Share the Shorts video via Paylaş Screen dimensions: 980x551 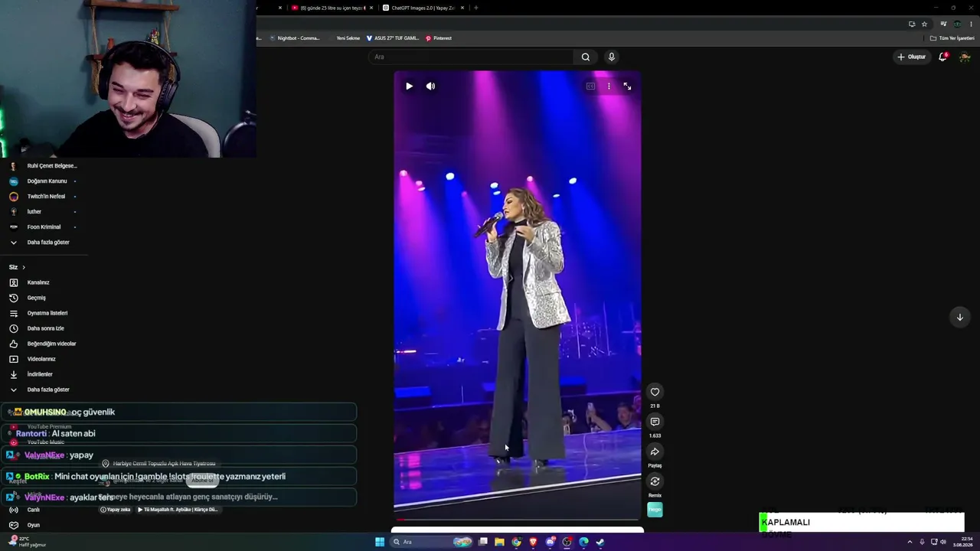(655, 452)
